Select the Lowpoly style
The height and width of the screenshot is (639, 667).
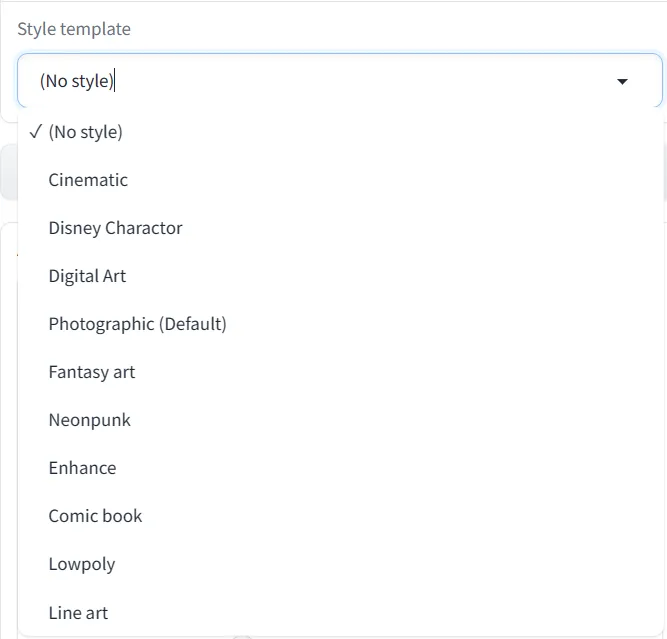pyautogui.click(x=340, y=565)
